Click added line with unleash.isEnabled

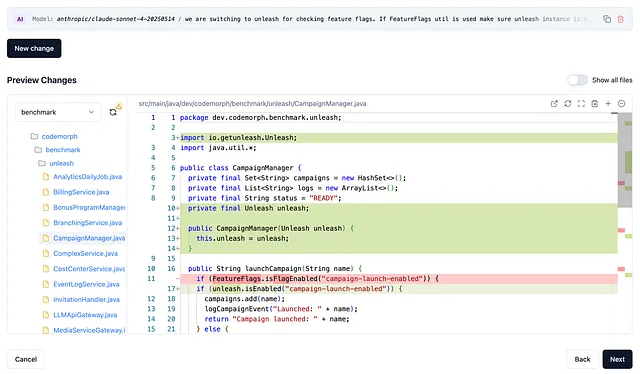(398, 289)
